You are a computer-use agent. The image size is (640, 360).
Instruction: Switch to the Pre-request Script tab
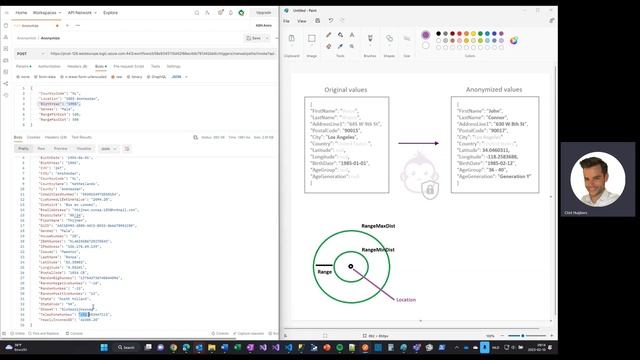(x=129, y=66)
